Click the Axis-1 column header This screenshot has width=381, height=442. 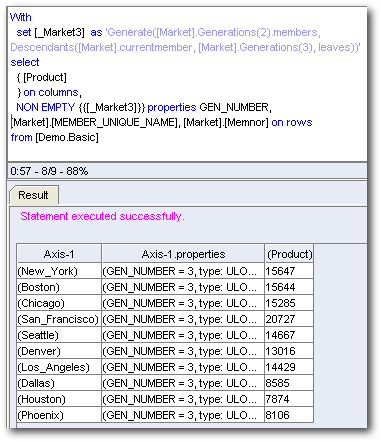pyautogui.click(x=59, y=254)
